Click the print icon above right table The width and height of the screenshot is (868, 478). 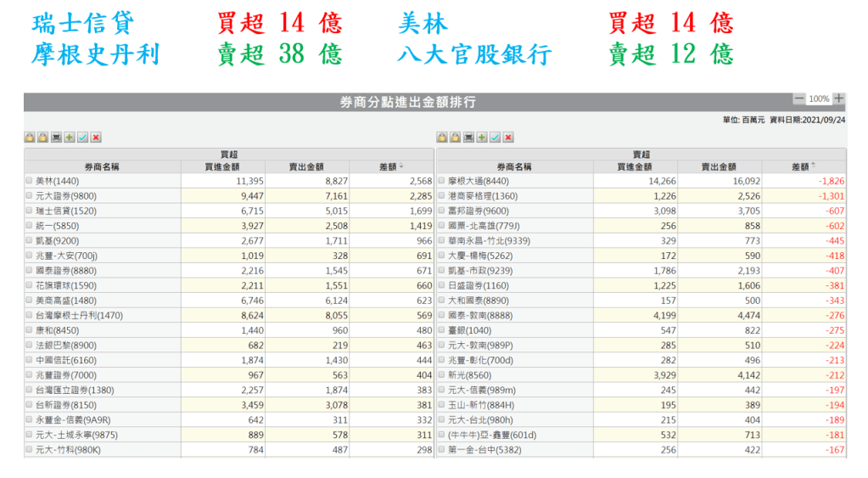(468, 138)
